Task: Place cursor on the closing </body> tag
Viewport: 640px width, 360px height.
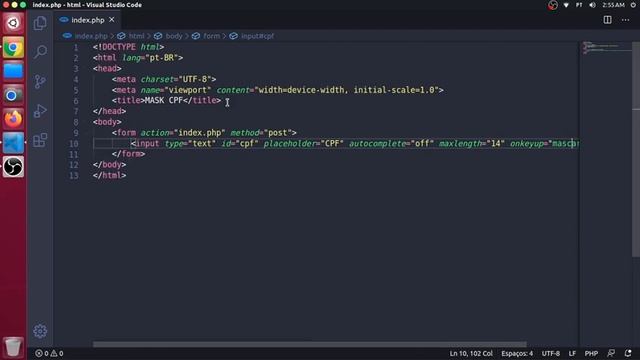Action: pyautogui.click(x=109, y=165)
